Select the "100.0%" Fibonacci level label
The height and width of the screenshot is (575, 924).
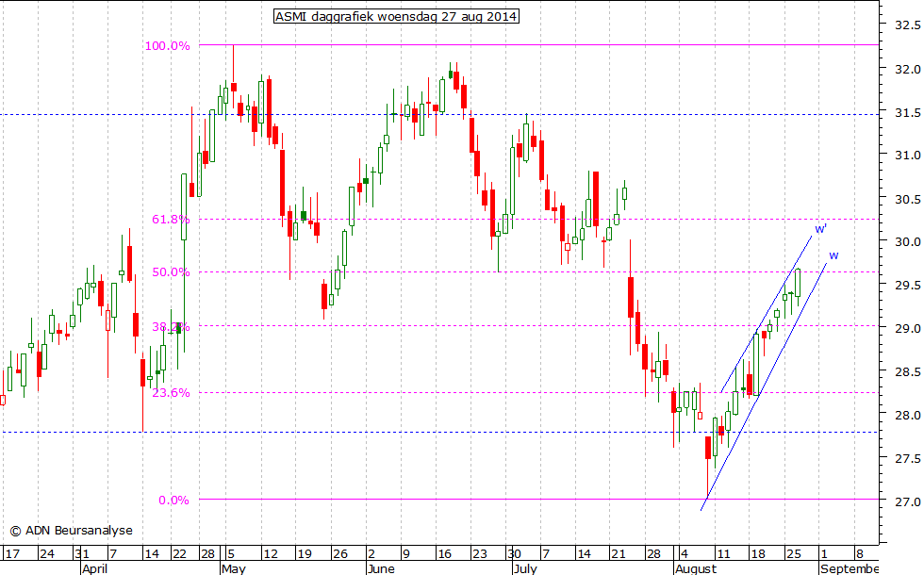[168, 46]
